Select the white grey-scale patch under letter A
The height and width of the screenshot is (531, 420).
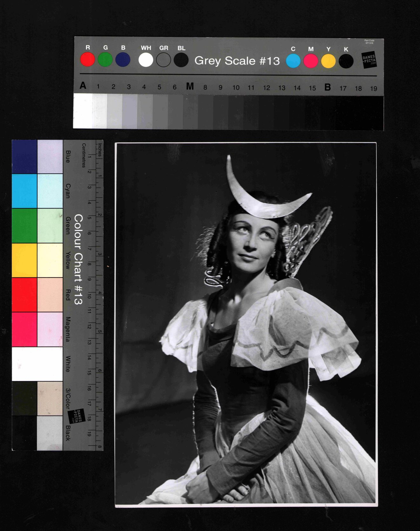pyautogui.click(x=83, y=111)
